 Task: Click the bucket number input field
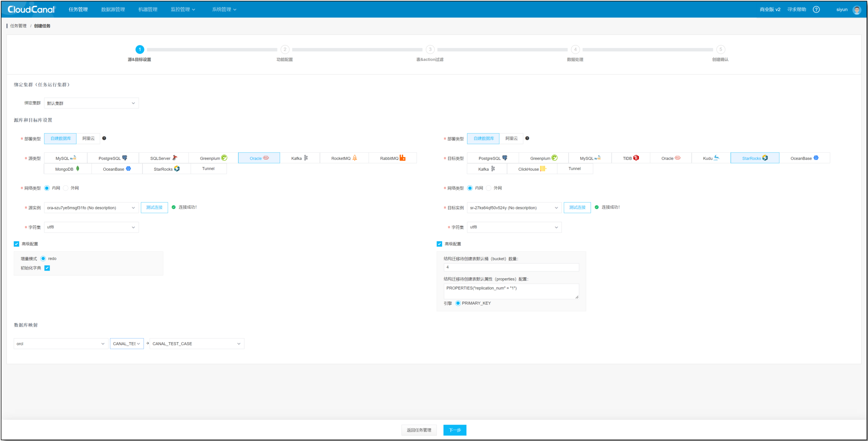point(511,267)
